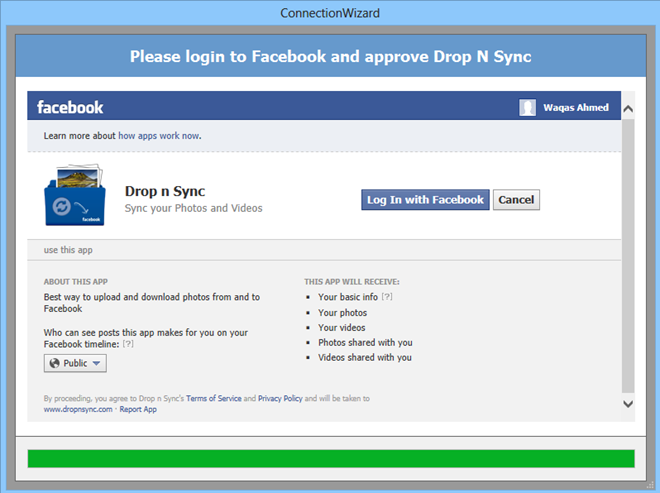Click 'Your videos' permission item

point(341,328)
